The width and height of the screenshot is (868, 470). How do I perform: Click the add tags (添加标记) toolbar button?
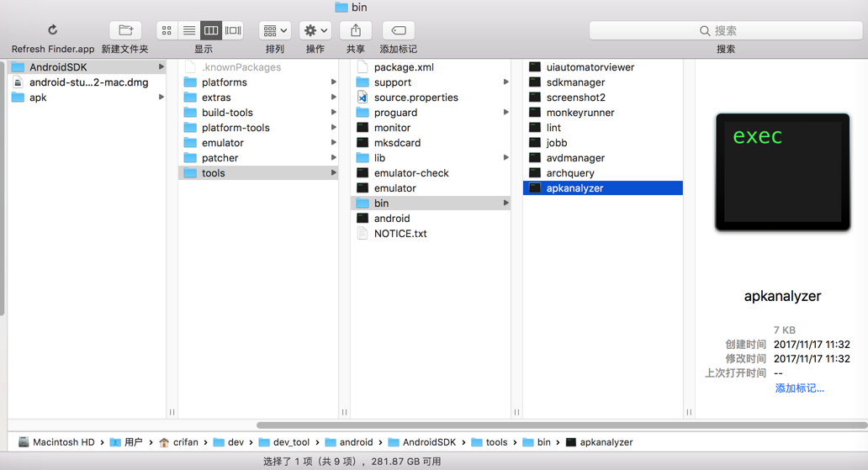tap(399, 30)
